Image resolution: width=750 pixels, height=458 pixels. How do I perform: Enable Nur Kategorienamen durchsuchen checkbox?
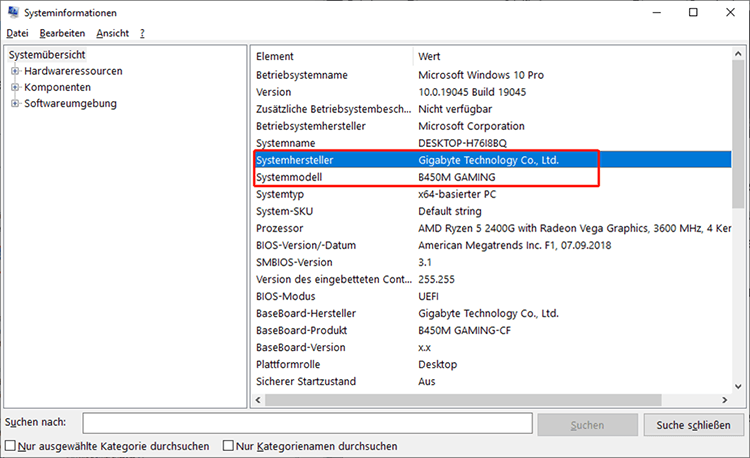coord(228,446)
